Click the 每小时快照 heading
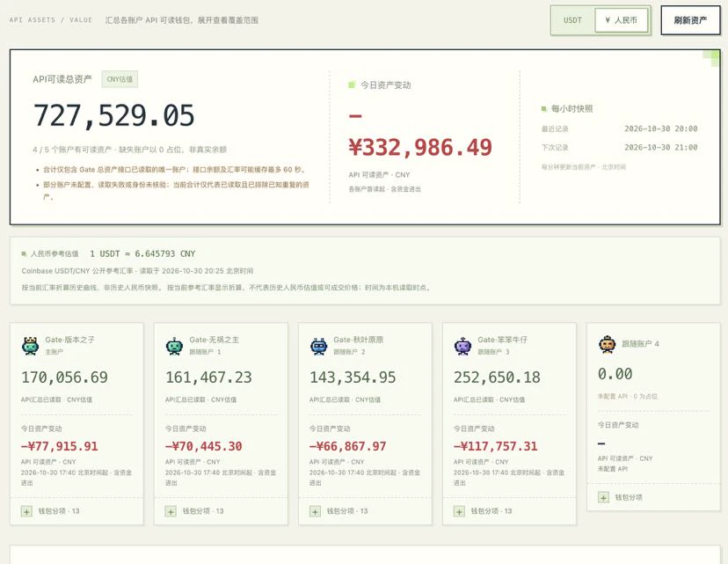The height and width of the screenshot is (564, 728). click(572, 109)
